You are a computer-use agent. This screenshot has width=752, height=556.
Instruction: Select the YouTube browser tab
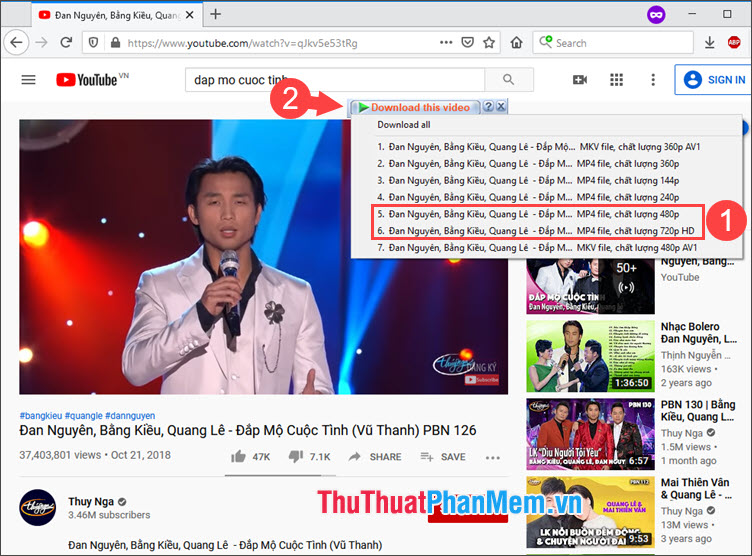click(x=116, y=15)
